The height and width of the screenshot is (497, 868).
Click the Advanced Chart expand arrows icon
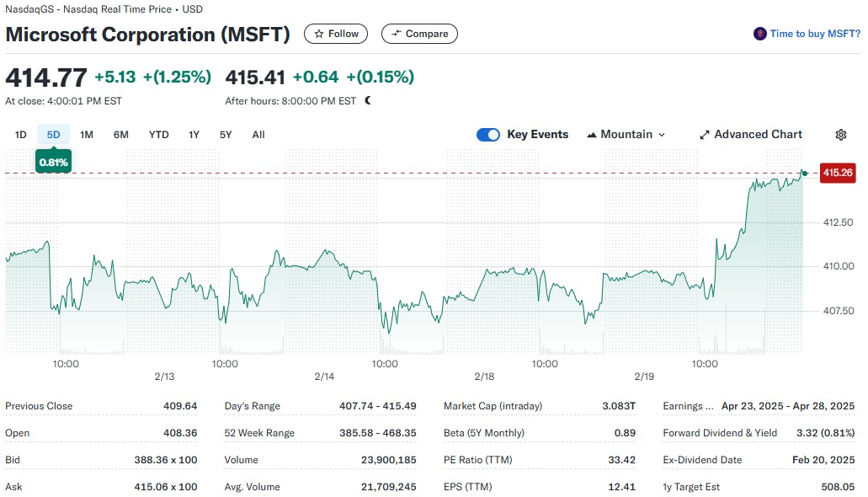[704, 135]
